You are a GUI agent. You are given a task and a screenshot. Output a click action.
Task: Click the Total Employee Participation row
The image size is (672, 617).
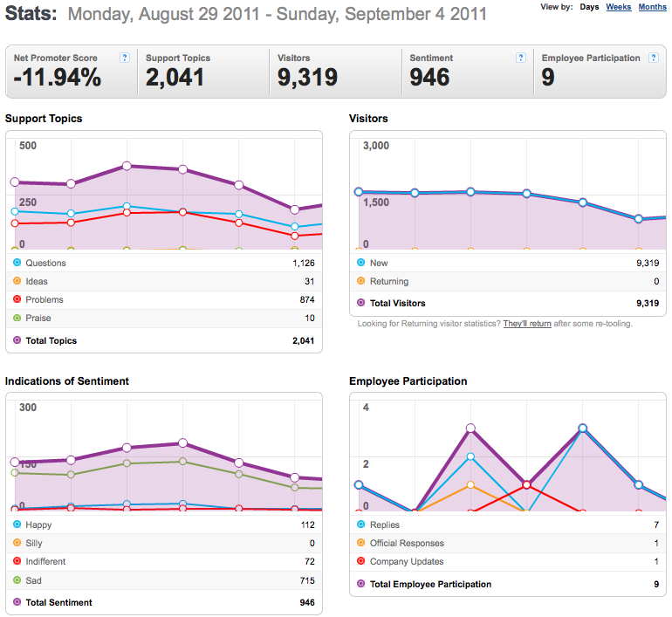(x=508, y=584)
